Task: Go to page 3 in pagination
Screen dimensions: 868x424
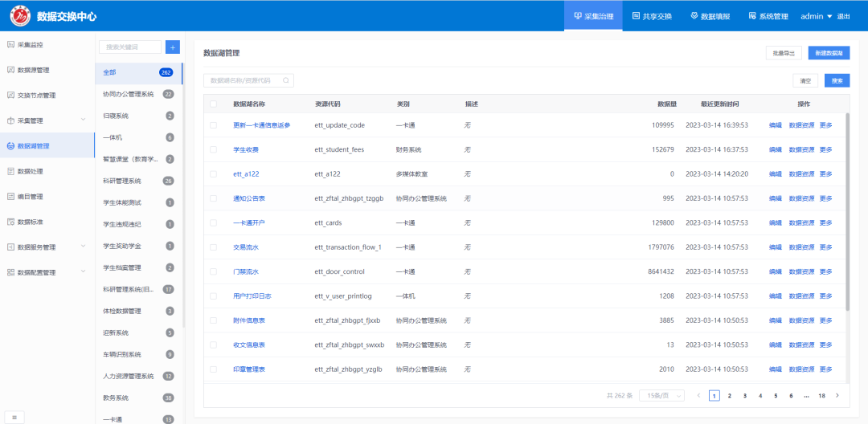Action: point(745,395)
